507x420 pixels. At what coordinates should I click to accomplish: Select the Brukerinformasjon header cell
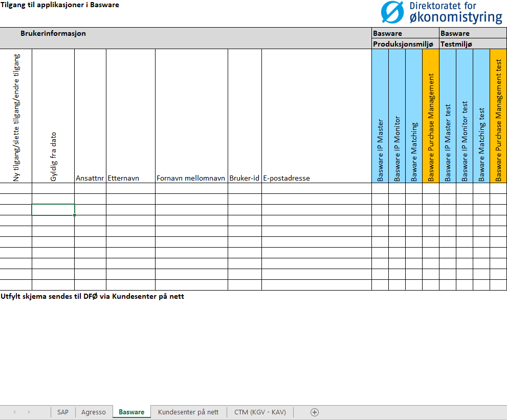186,38
